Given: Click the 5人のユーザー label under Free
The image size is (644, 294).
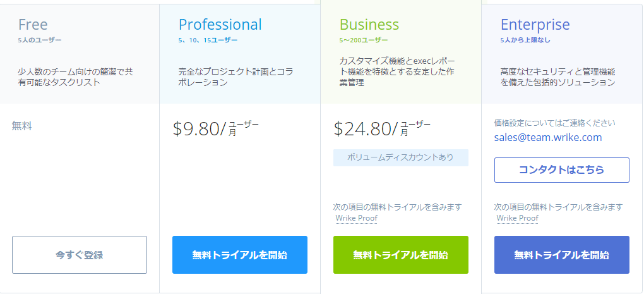Looking at the screenshot, I should (40, 40).
